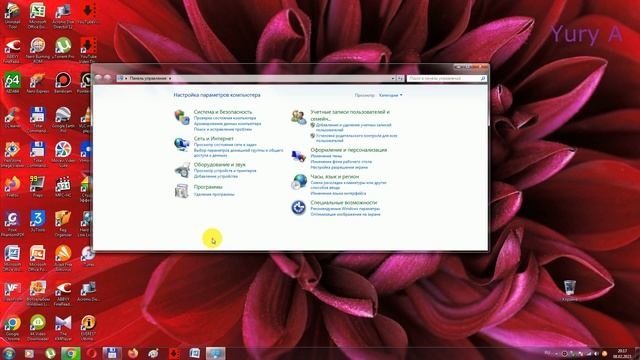Screen dimensions: 640x360
Task: Select the EVEREST Ultimate desktop icon
Action: (x=88, y=328)
